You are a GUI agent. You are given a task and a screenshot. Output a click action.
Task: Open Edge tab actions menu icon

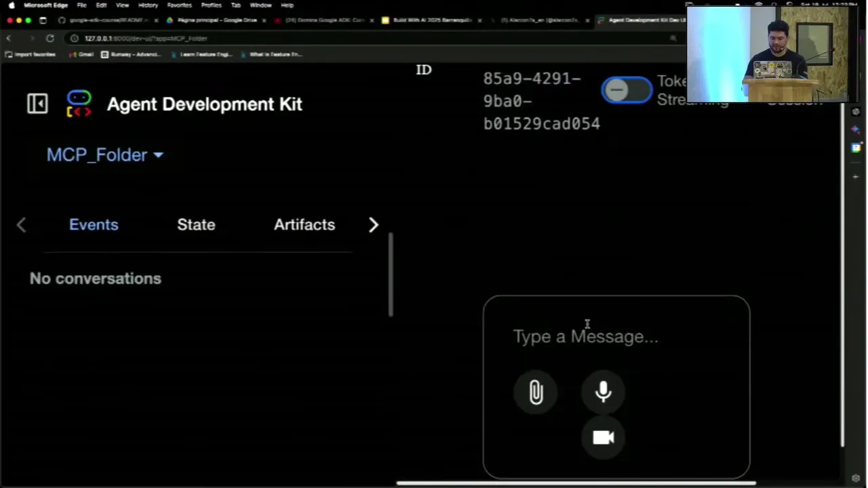tap(43, 20)
